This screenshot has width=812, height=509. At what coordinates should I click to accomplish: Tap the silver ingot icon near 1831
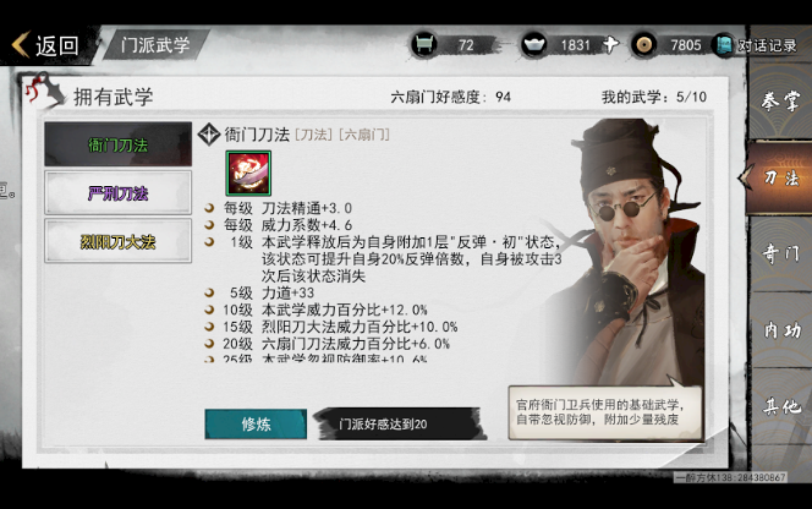tap(534, 45)
